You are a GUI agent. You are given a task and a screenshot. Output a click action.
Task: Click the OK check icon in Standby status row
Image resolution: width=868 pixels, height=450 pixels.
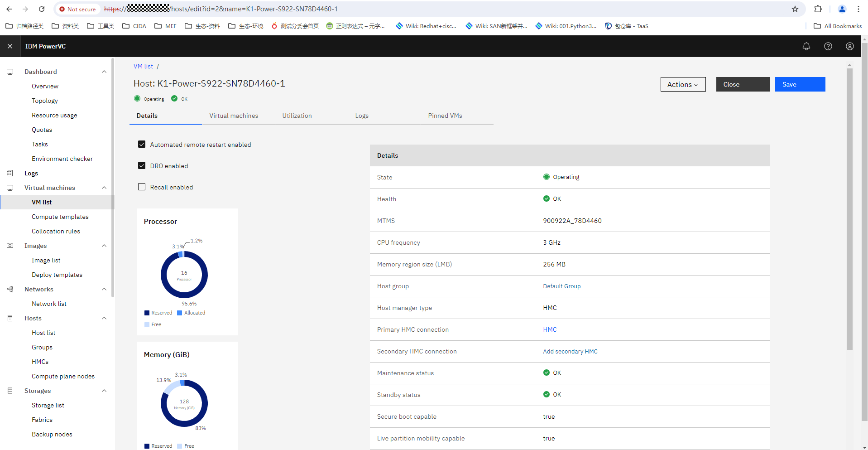pyautogui.click(x=547, y=394)
